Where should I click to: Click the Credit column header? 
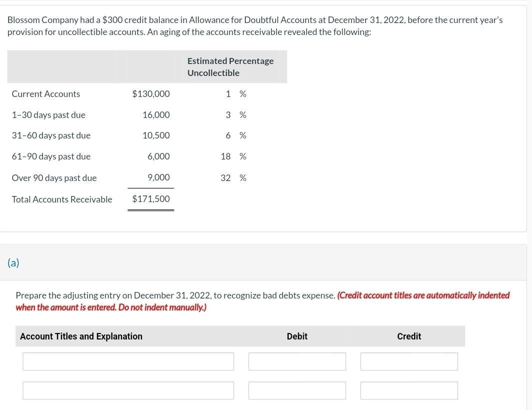pyautogui.click(x=409, y=336)
